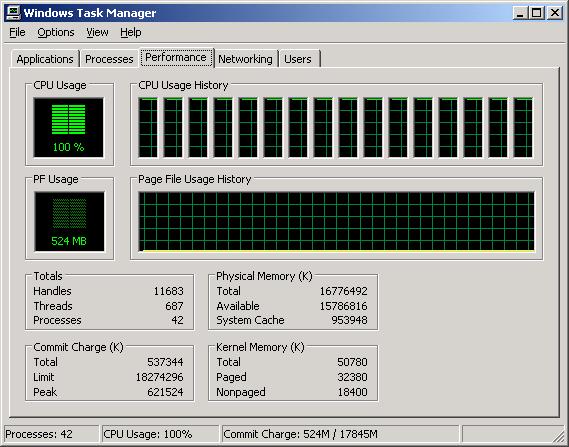
Task: Select the Performance tab
Action: coord(176,57)
